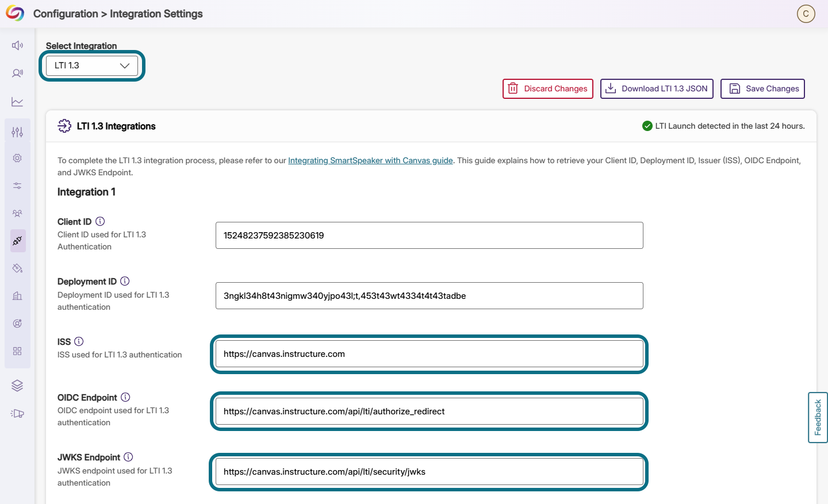Click Save Changes button
Screen dimensions: 828x504
(762, 89)
